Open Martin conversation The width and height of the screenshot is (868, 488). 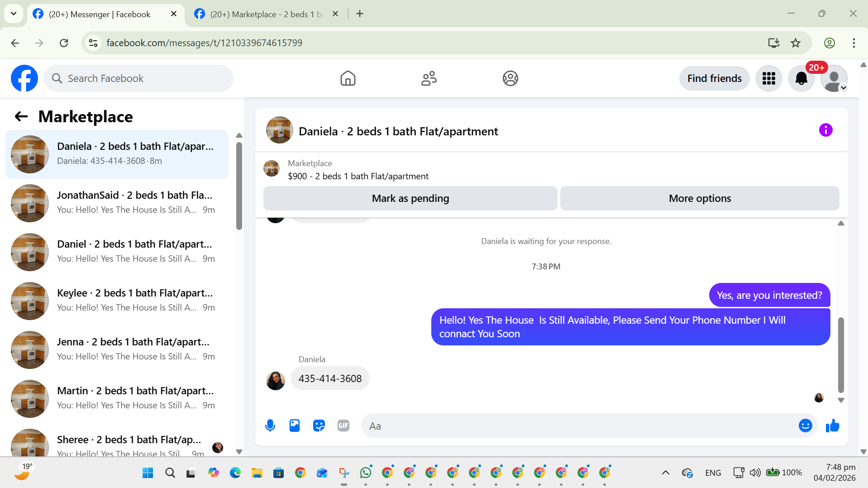tap(117, 398)
